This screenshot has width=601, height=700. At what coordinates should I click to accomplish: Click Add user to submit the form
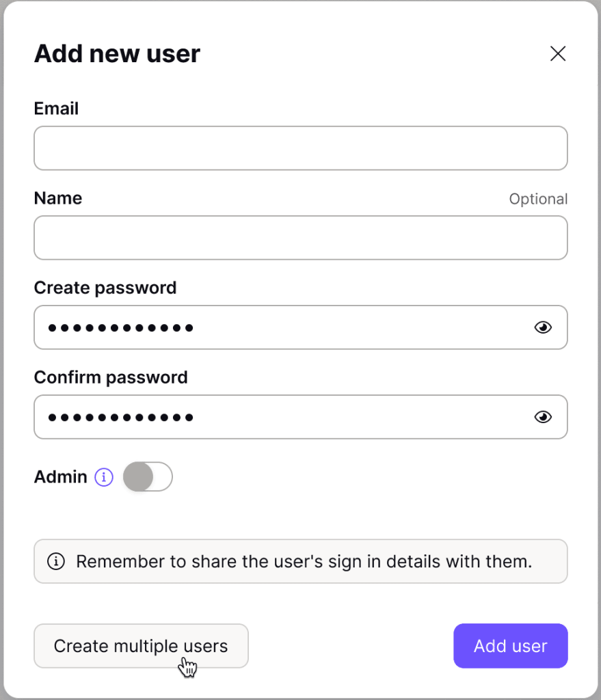510,645
